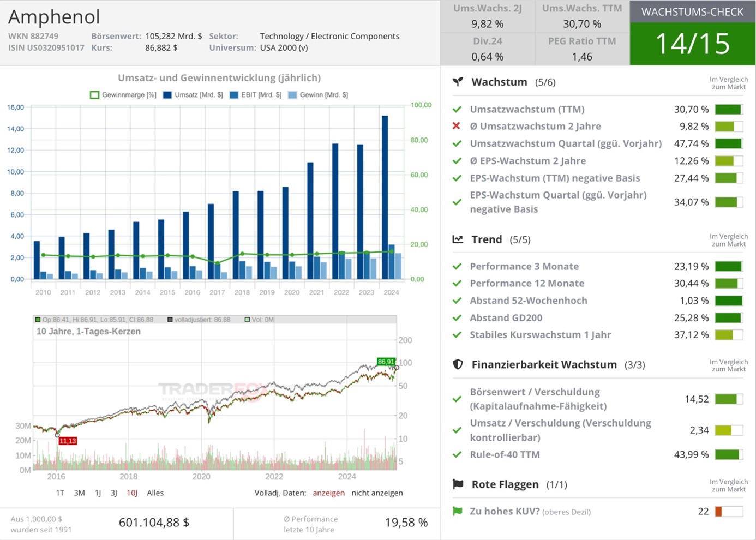The width and height of the screenshot is (756, 540).
Task: Click the green 14/15 Wachstums-Check score
Action: [693, 44]
